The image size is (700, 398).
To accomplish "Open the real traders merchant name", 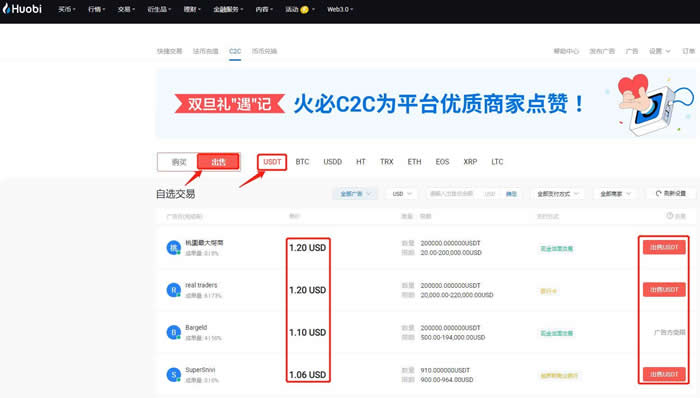I will (201, 285).
